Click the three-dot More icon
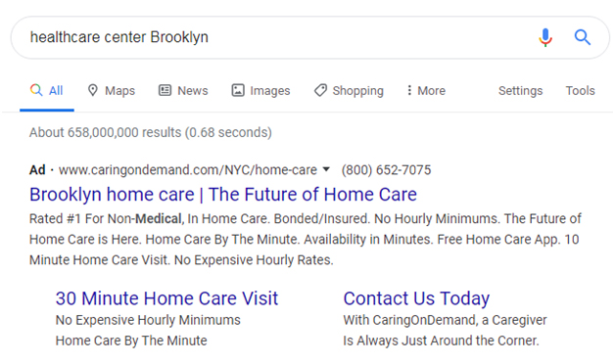Viewport: 615px width, 364px height. point(409,90)
